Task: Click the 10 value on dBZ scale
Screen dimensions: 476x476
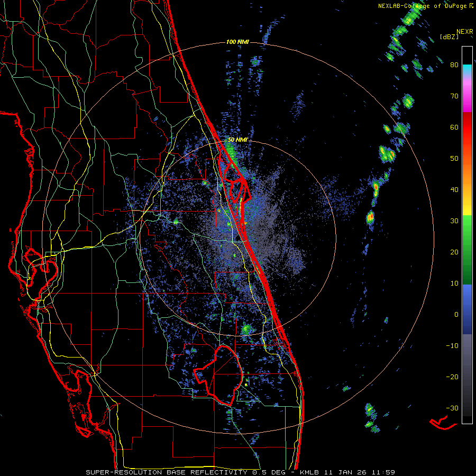Action: [x=454, y=283]
